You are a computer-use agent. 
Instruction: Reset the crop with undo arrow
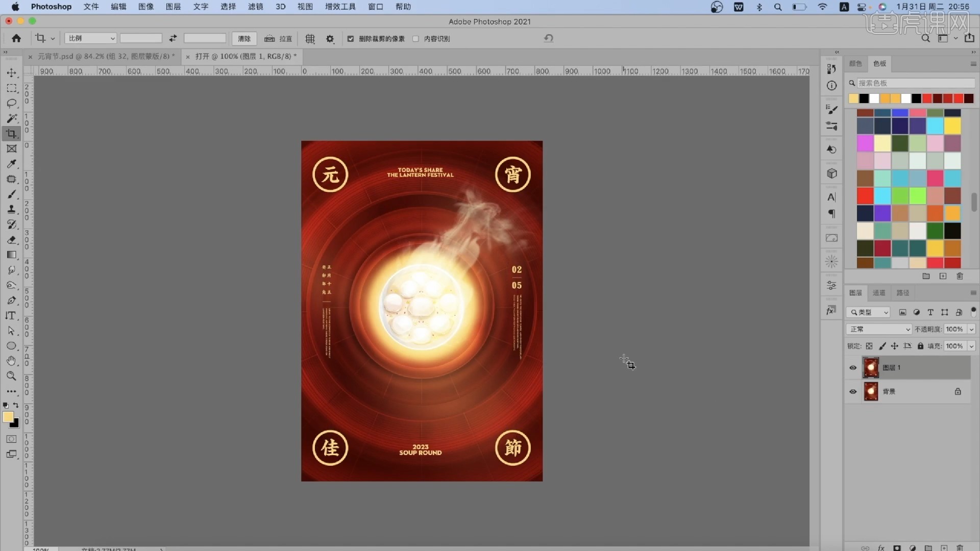[549, 38]
